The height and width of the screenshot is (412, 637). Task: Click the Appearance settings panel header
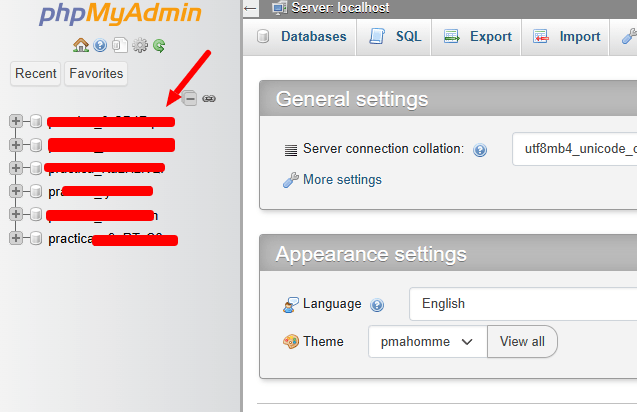click(x=448, y=254)
